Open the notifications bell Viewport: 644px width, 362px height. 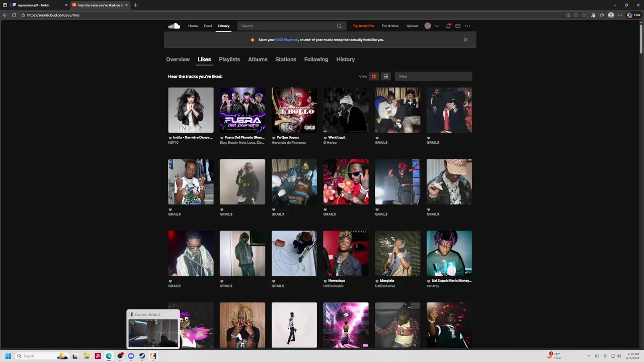pos(448,26)
